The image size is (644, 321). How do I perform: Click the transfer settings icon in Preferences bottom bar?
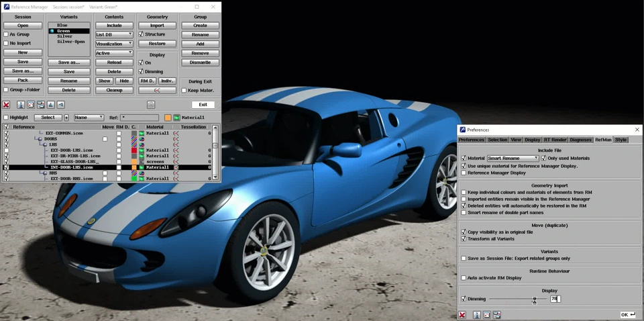click(497, 315)
